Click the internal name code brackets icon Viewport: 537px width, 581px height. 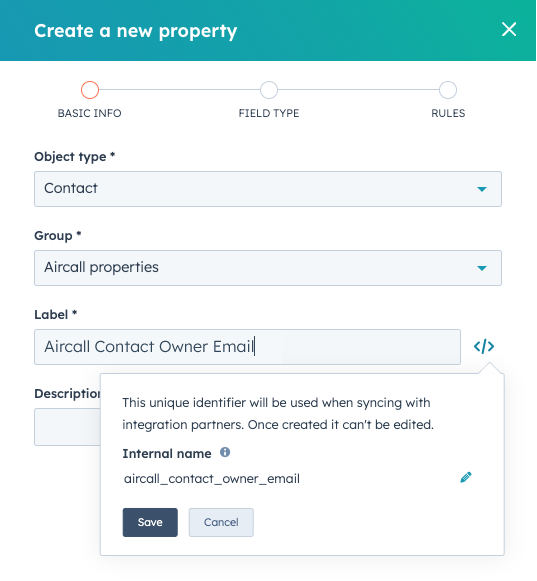(484, 347)
